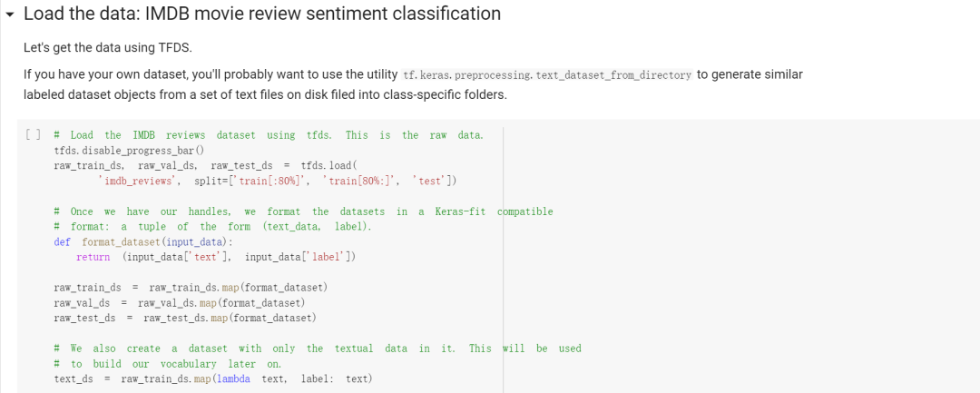Click the def format_dataset(input_data) line
Viewport: 980px width, 393px height.
pyautogui.click(x=142, y=241)
